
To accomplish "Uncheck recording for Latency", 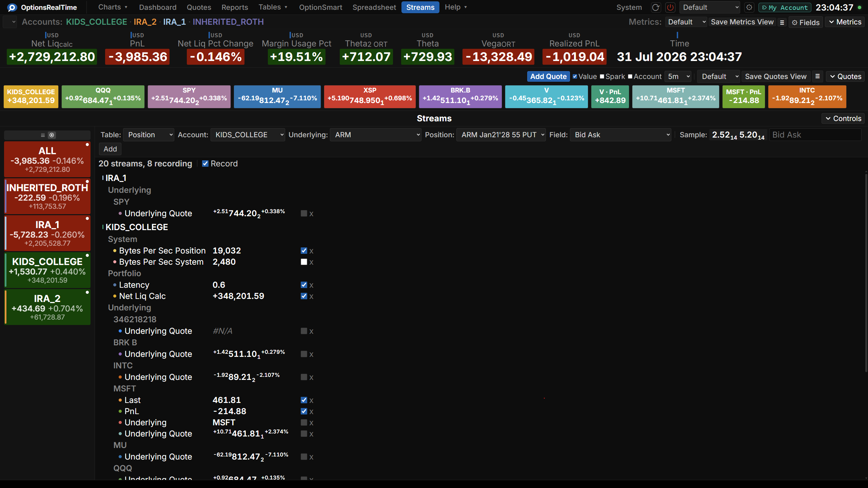I will (x=304, y=285).
